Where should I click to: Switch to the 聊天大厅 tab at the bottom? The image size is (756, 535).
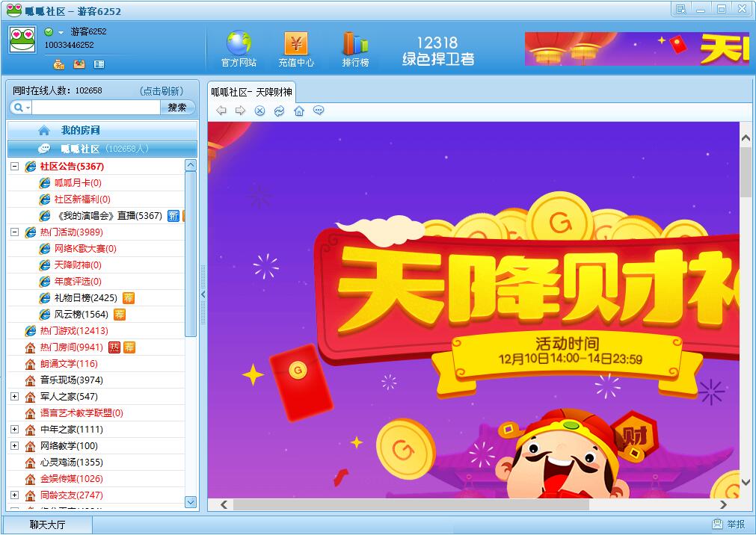click(45, 525)
